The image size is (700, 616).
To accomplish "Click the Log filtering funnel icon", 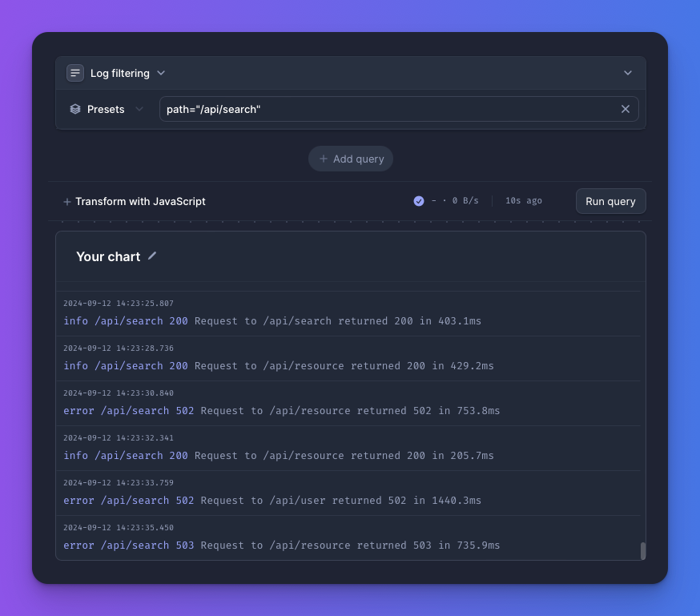I will (74, 72).
